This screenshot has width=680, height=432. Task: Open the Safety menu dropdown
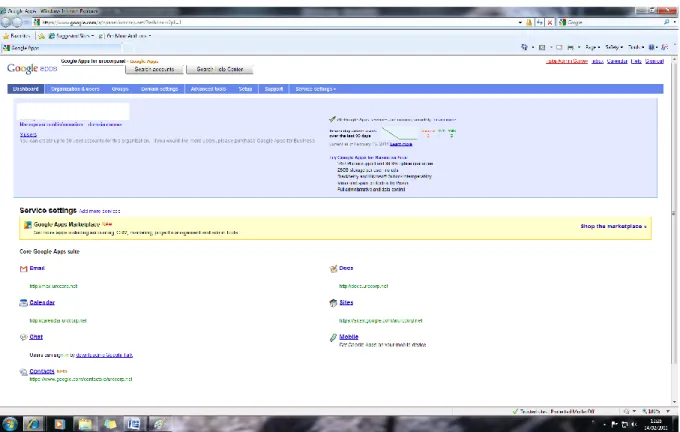coord(614,47)
